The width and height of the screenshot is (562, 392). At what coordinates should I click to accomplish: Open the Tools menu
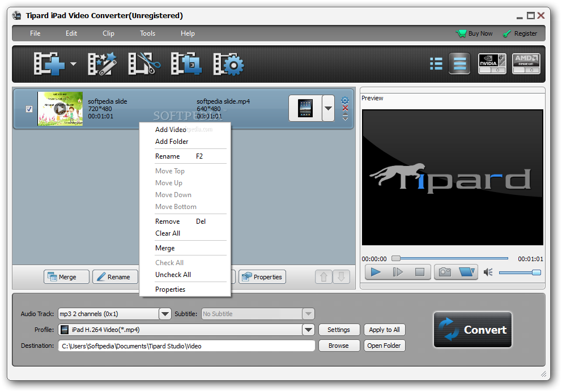click(x=148, y=33)
